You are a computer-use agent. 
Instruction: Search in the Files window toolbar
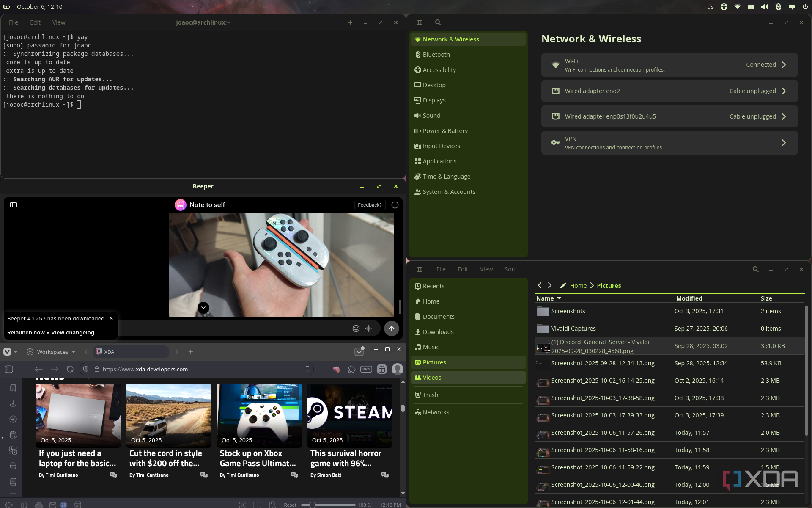[756, 269]
